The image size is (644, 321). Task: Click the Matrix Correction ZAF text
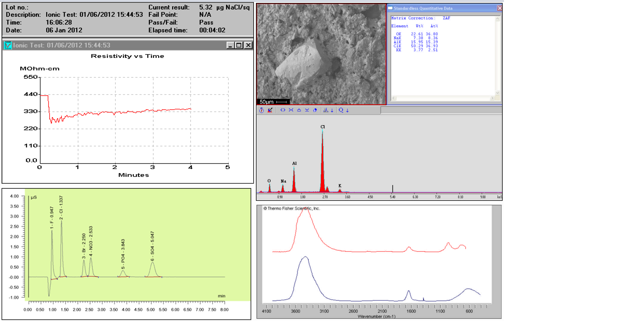[x=420, y=18]
